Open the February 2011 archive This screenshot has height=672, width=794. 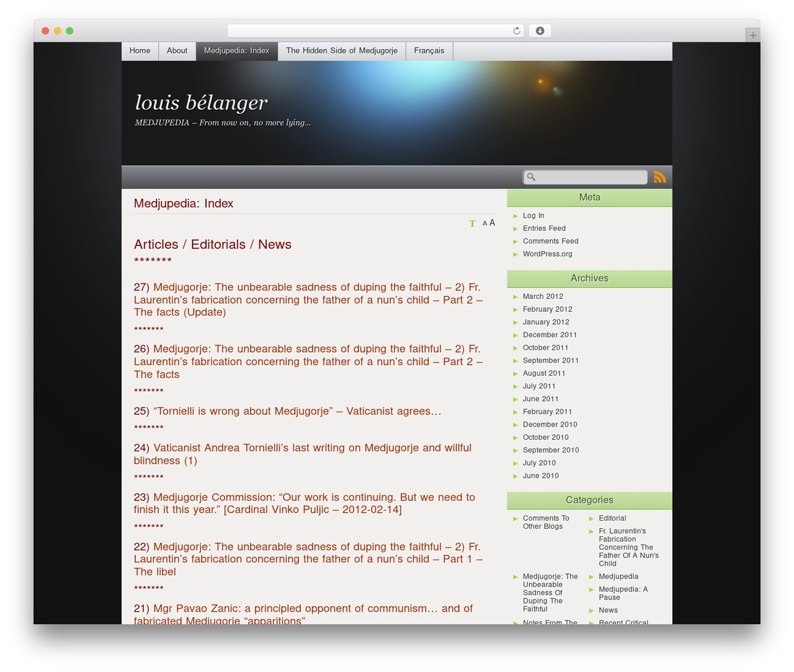[x=548, y=412]
